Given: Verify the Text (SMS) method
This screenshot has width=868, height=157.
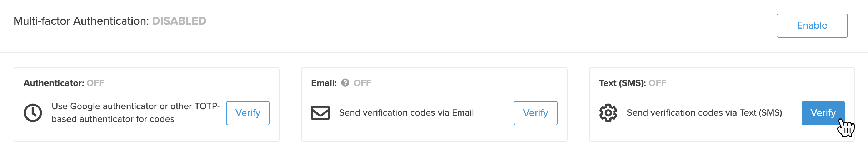Looking at the screenshot, I should pos(823,113).
